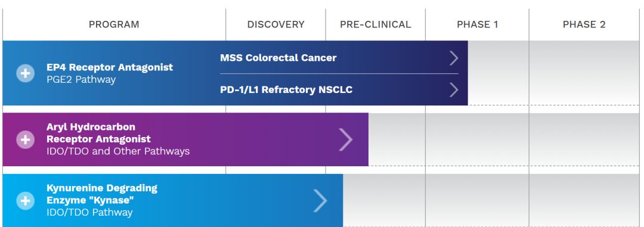644x227 pixels.
Task: Click the PD-1/L1 Refractory NSCLC chevron arrow
Action: [x=453, y=90]
